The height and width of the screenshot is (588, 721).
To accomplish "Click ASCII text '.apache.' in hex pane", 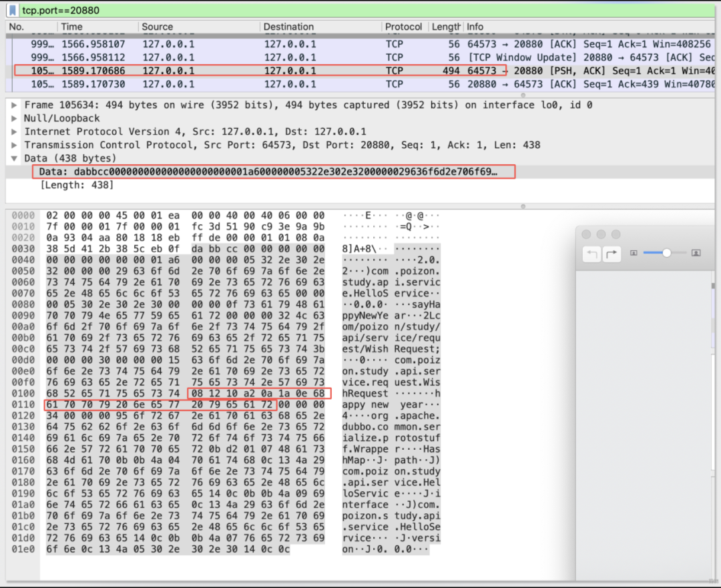I will [x=417, y=416].
